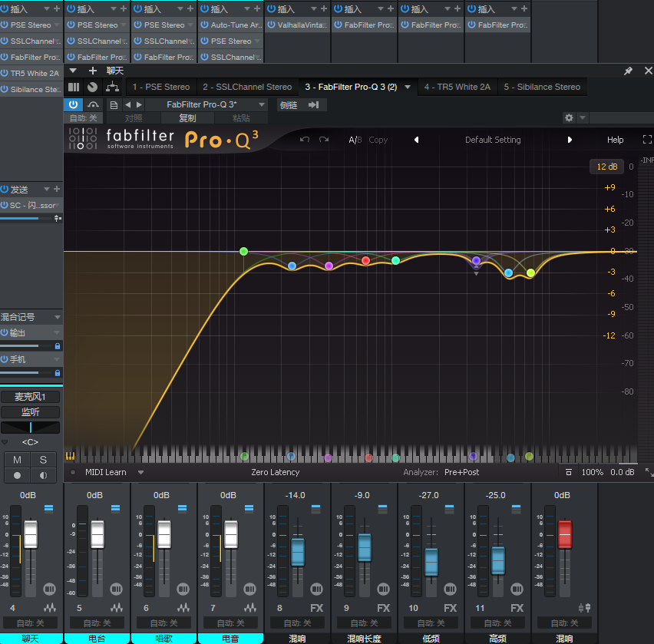Add an insert with the plus on first channel
Viewport: 654px width, 644px height.
coord(57,8)
